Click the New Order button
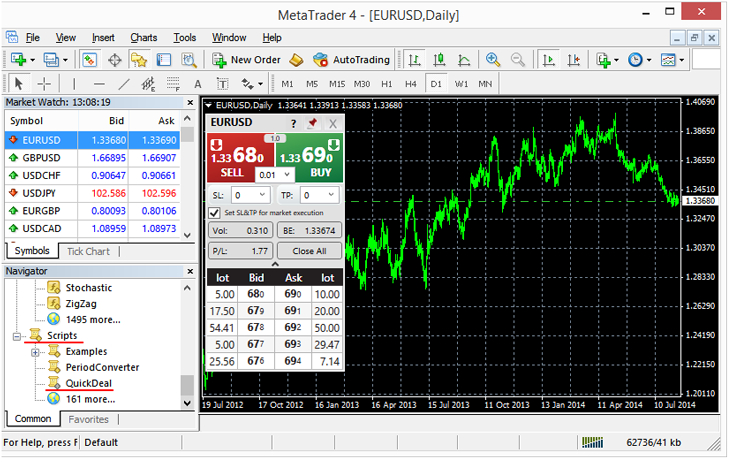The height and width of the screenshot is (464, 733). click(246, 60)
